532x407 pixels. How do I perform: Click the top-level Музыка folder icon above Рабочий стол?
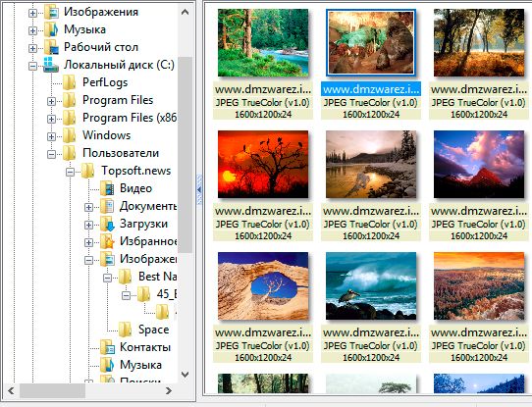tap(51, 29)
